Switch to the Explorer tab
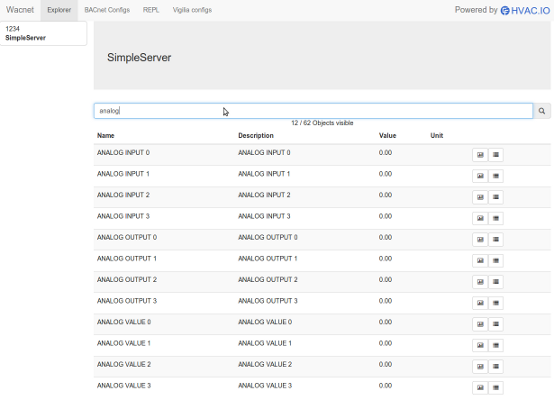The width and height of the screenshot is (554, 400). (x=59, y=10)
